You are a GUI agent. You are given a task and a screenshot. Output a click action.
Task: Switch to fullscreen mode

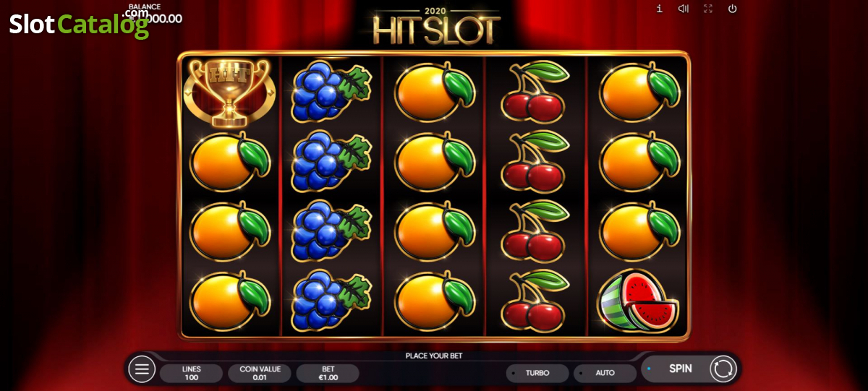[708, 9]
